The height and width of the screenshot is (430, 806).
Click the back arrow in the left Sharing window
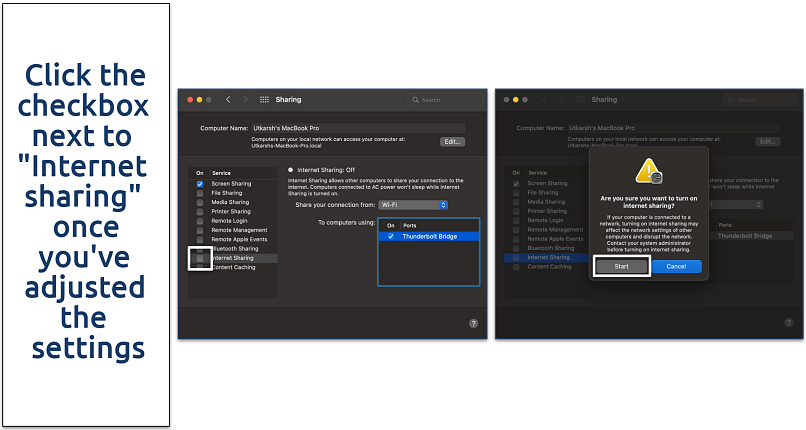point(228,100)
